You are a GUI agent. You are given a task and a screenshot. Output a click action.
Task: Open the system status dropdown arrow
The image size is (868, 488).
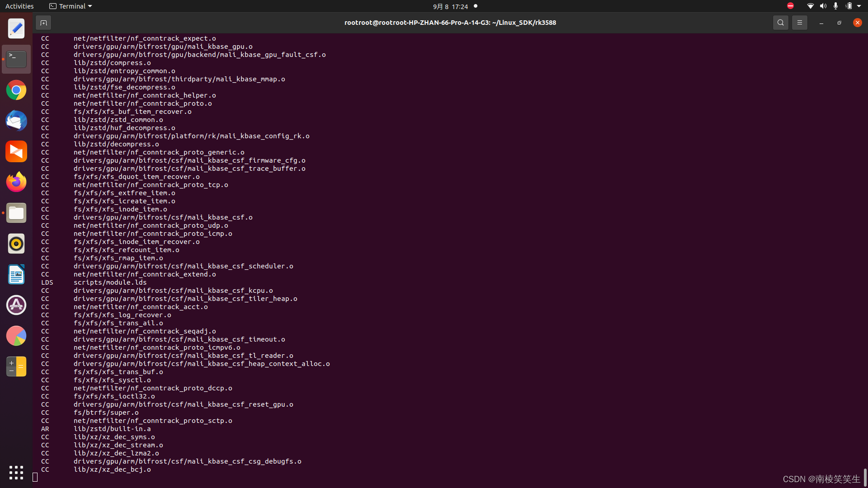point(858,6)
